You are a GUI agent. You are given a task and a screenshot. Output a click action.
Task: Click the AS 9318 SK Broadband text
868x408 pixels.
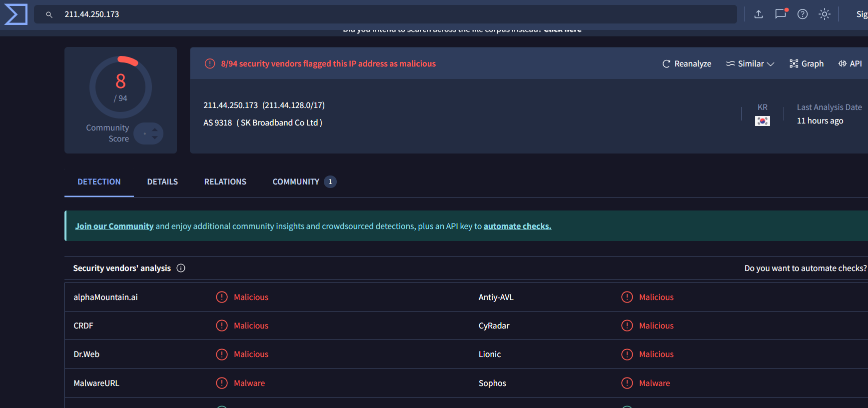pyautogui.click(x=263, y=122)
